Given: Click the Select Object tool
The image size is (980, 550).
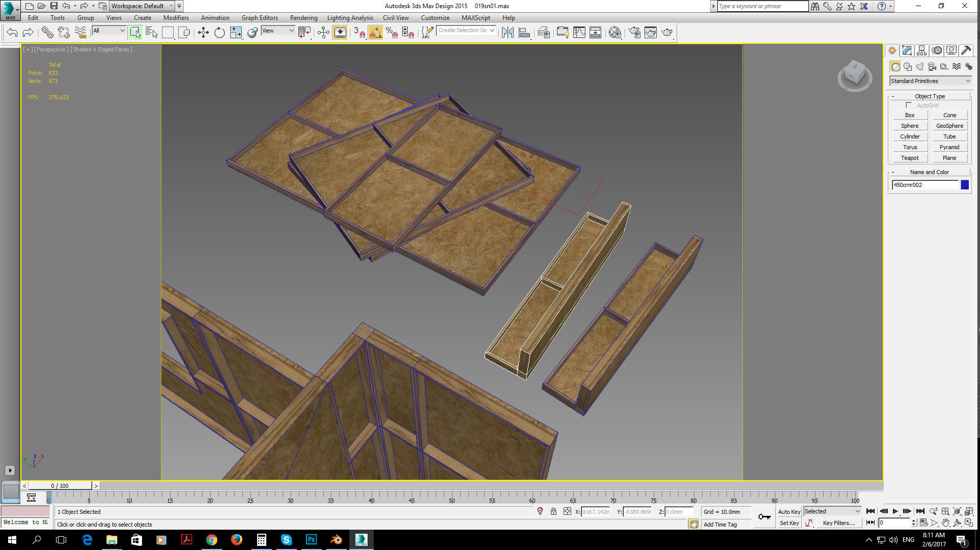Looking at the screenshot, I should click(135, 33).
